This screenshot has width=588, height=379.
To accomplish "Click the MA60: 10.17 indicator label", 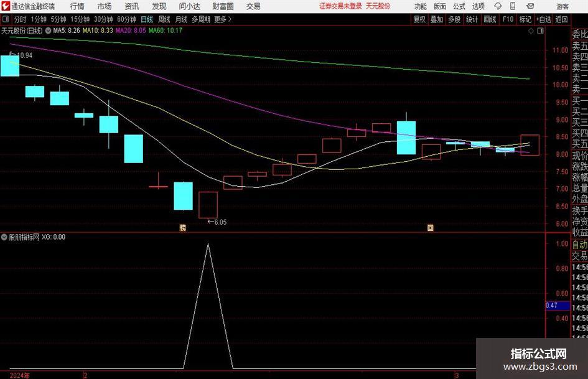I will 165,30.
